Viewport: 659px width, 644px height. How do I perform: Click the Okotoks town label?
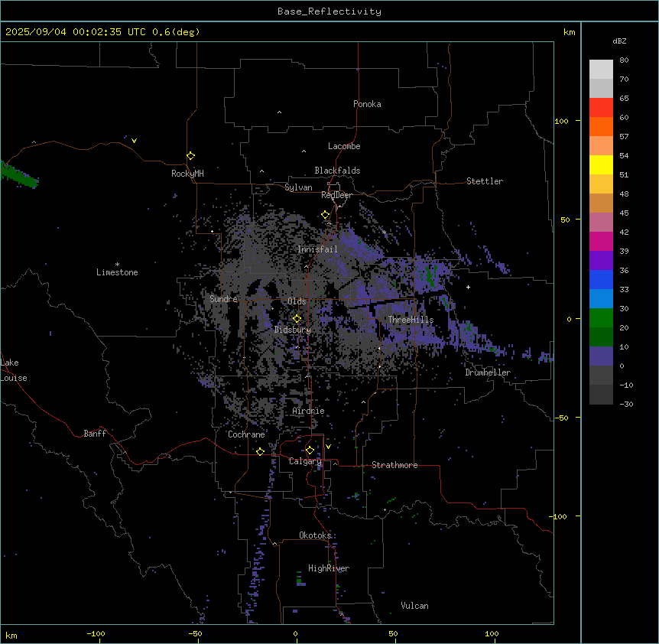315,535
